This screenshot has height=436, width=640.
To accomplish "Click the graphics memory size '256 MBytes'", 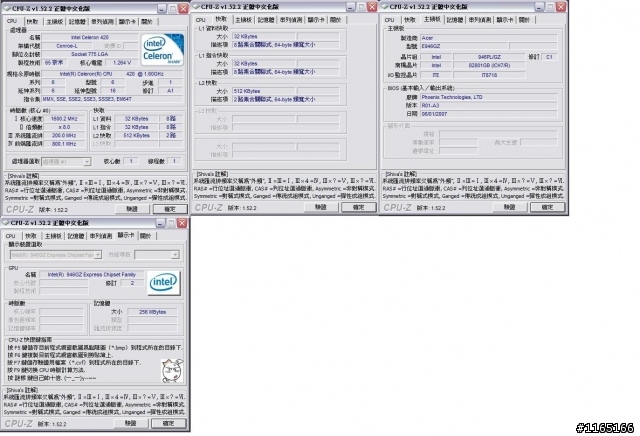I will coord(152,312).
